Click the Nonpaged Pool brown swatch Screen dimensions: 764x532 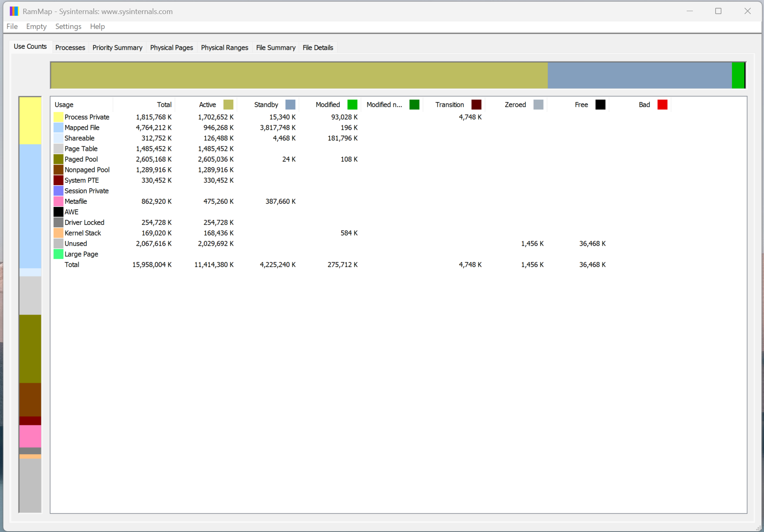(58, 170)
